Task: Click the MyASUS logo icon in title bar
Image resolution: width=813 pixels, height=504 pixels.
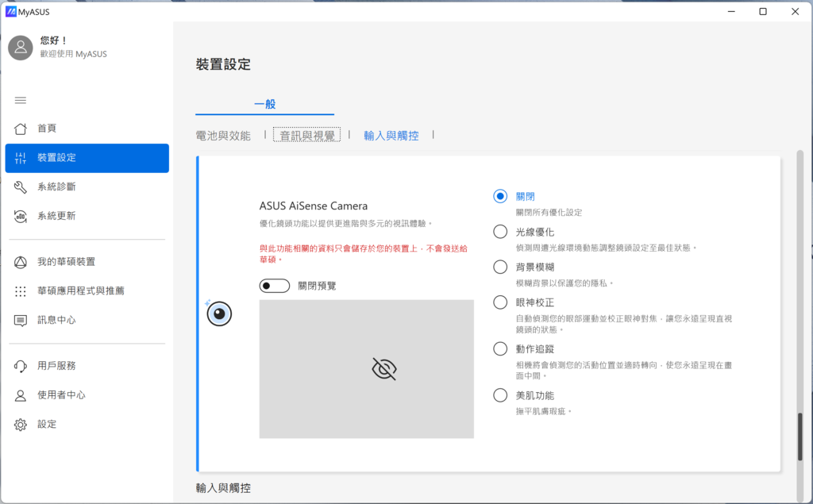Action: point(11,11)
